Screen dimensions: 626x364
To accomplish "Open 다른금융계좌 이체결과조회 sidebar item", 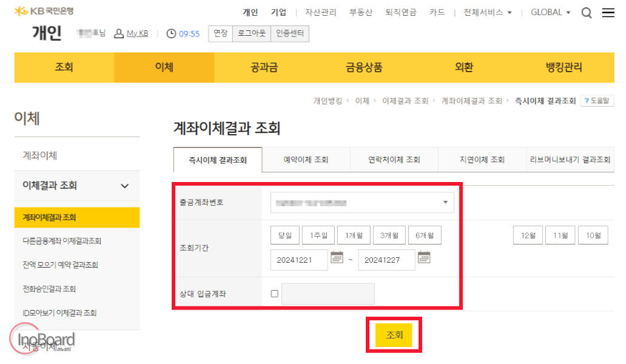I will (62, 241).
